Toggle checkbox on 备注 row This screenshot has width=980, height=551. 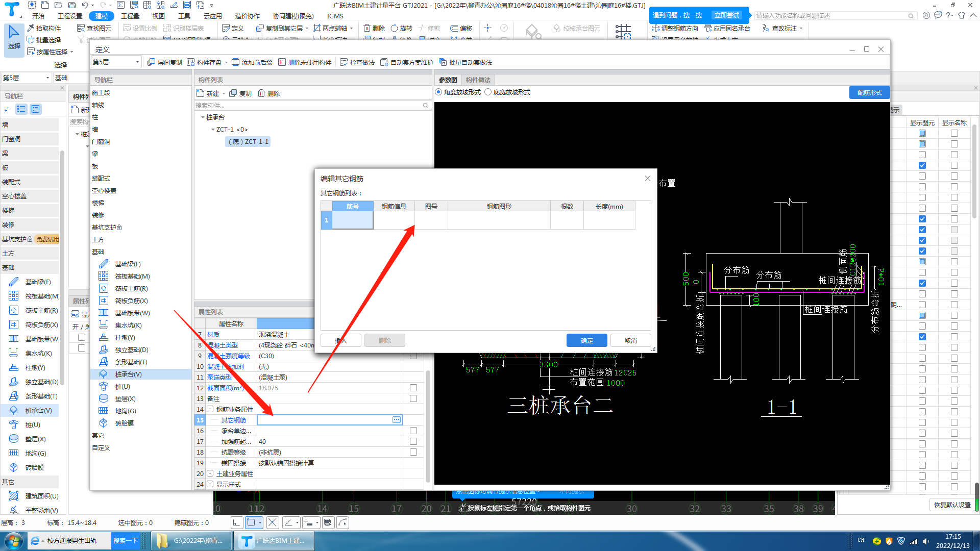point(413,398)
